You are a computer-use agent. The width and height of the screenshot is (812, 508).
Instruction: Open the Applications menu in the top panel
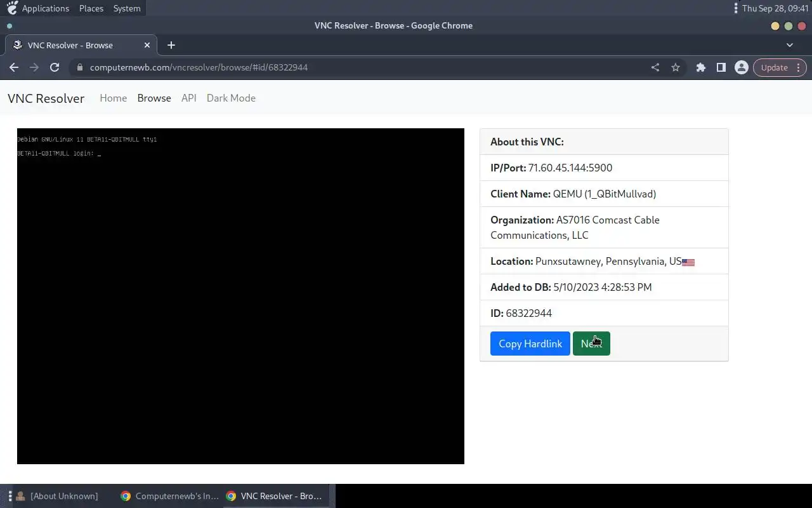46,8
